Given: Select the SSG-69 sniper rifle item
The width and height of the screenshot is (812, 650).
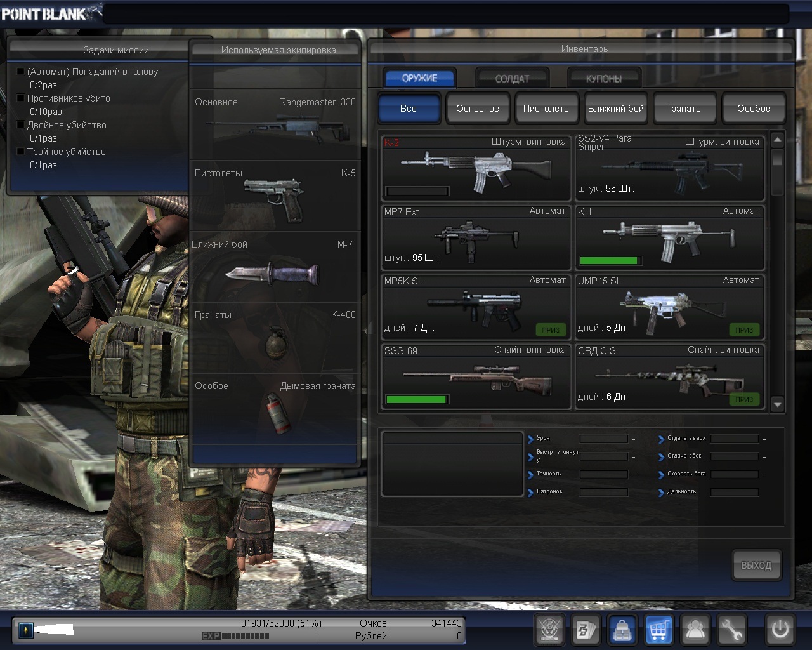Looking at the screenshot, I should pyautogui.click(x=476, y=376).
